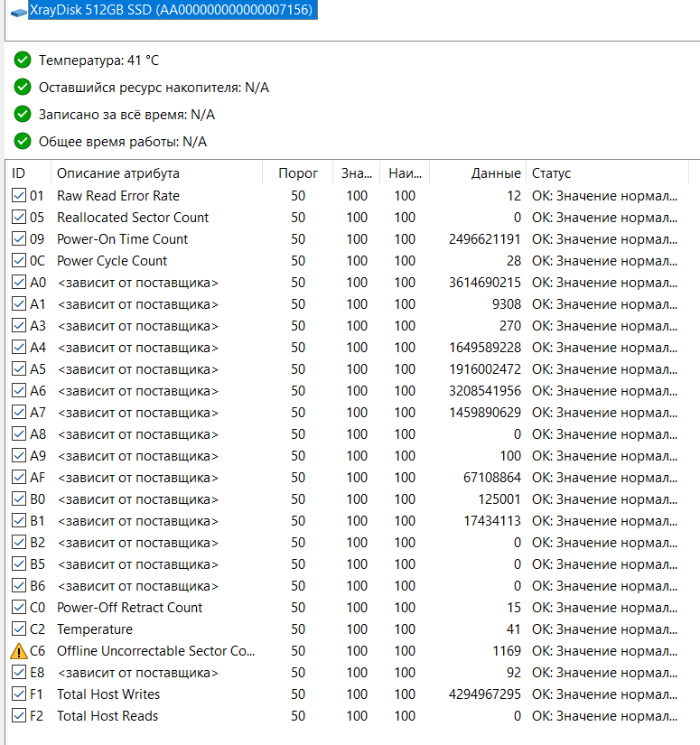This screenshot has width=700, height=745.
Task: Click the green check icon beside Температура
Action: click(23, 60)
